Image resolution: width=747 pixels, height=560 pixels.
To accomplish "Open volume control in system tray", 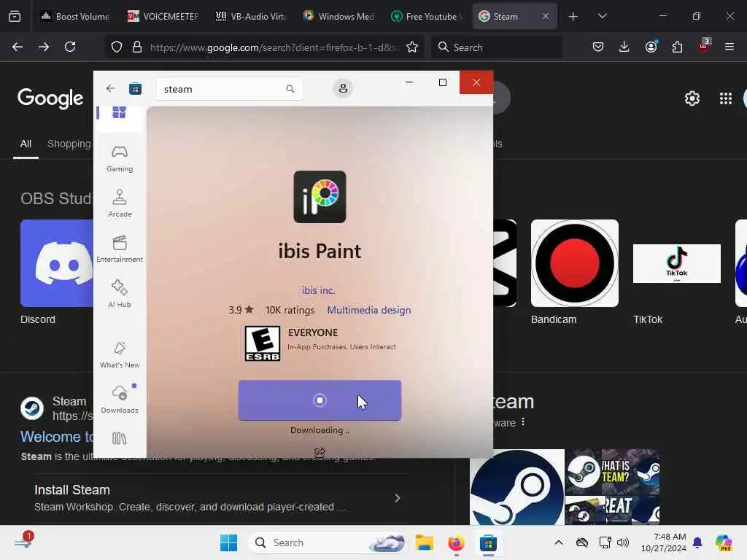I will coord(623,542).
